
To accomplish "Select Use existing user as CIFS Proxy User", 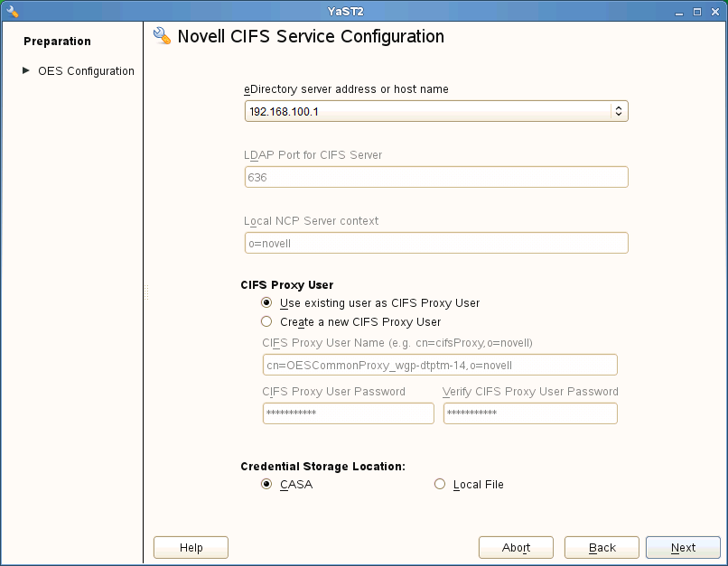I will [266, 303].
